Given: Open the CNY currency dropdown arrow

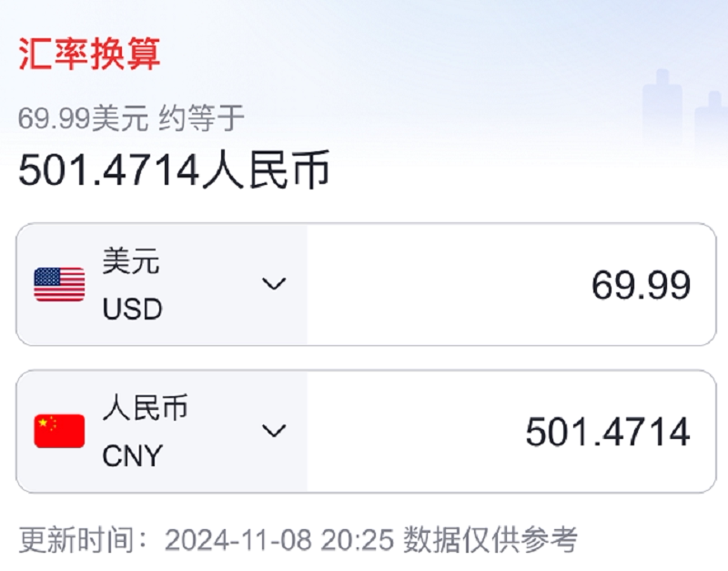Looking at the screenshot, I should coord(274,431).
